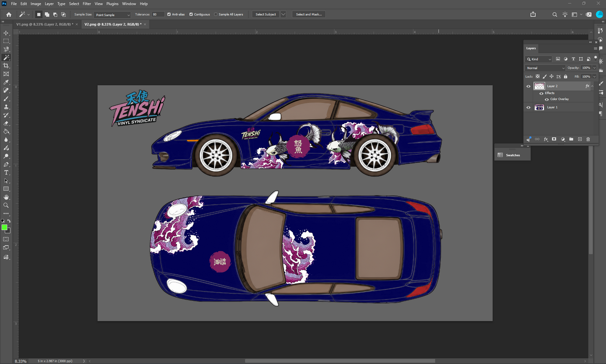
Task: Toggle layer filtering on/off switch
Action: point(595,58)
